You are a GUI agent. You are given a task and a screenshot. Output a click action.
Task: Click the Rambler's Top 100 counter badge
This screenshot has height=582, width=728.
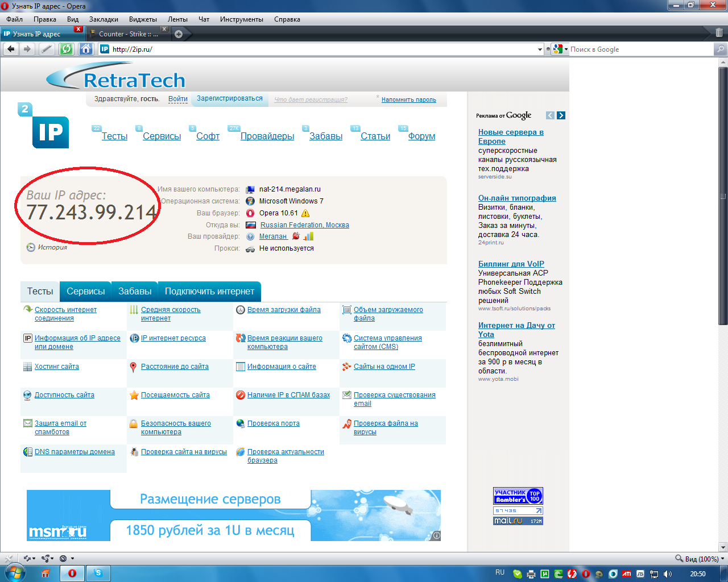[x=518, y=496]
